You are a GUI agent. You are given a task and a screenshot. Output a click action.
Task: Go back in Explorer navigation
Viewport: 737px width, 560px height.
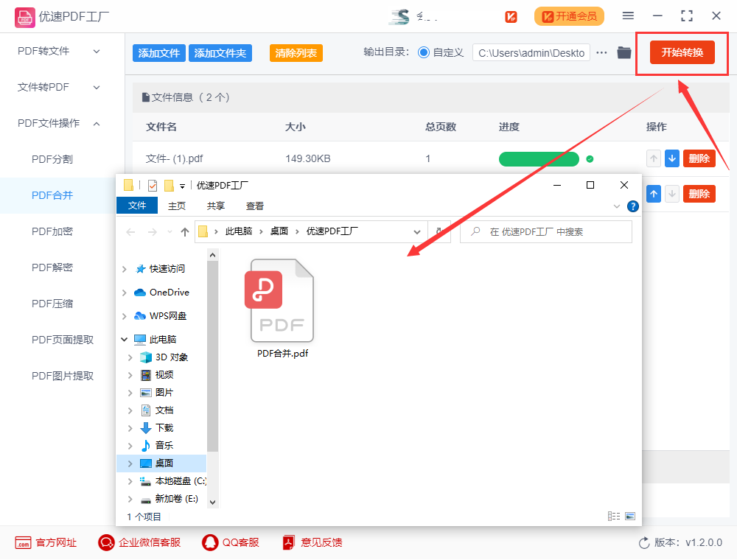point(130,232)
